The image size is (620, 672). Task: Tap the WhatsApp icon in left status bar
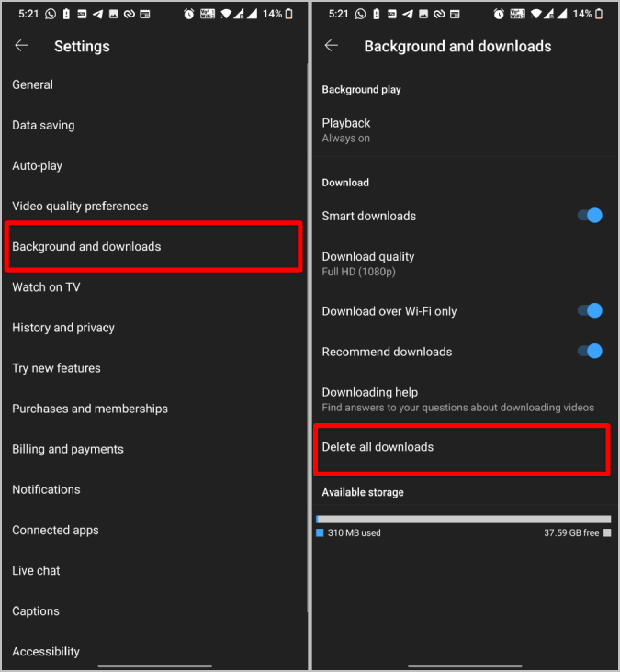(x=51, y=14)
